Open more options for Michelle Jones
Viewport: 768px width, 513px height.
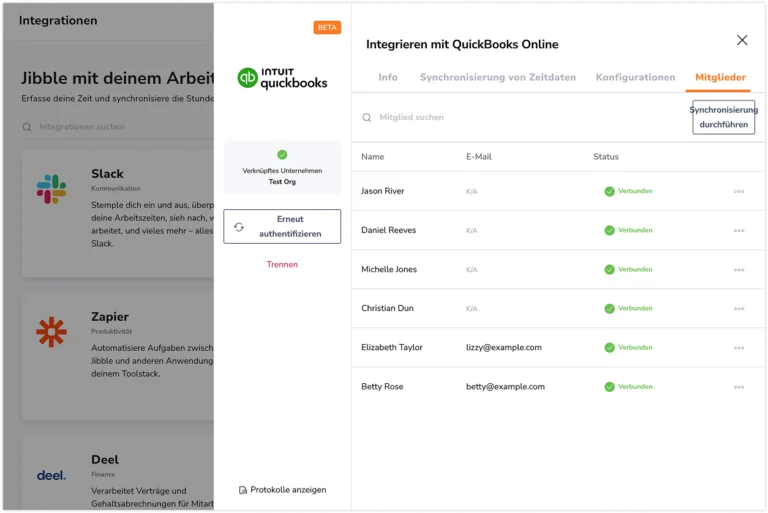point(739,269)
